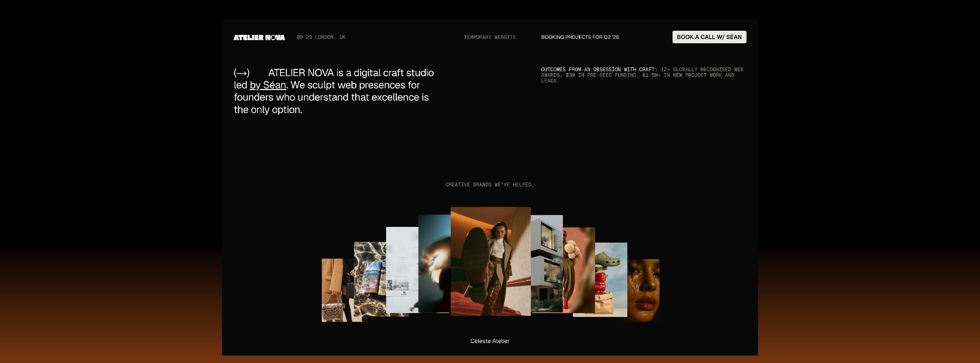Select the blurred teal motion thumbnail
The image size is (980, 363).
click(435, 264)
